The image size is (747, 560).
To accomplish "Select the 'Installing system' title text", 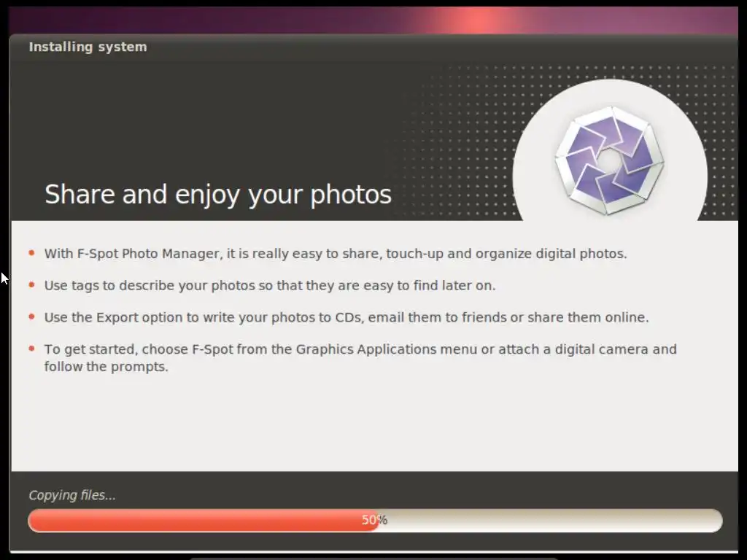I will (x=88, y=47).
